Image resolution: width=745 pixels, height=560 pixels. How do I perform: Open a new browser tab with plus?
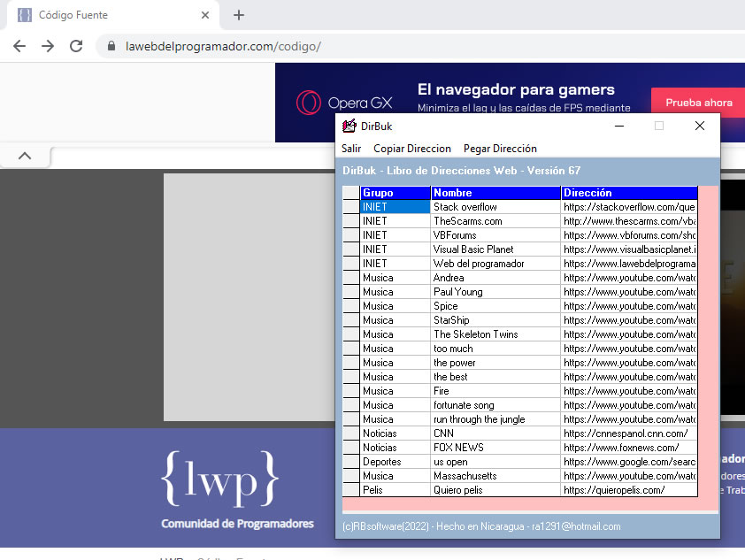tap(239, 15)
